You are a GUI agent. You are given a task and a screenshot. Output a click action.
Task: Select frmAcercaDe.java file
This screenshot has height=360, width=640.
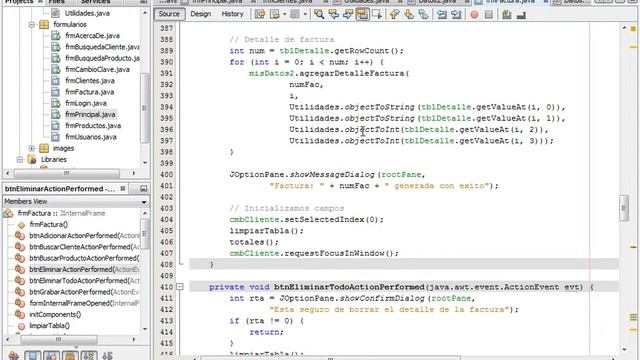point(92,36)
